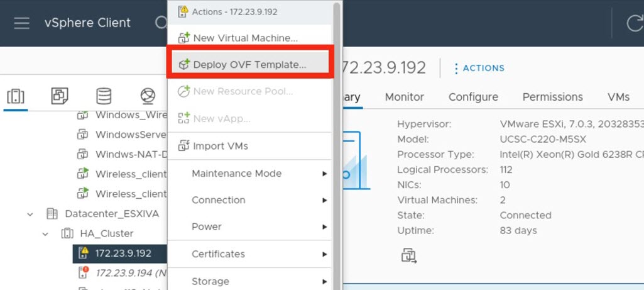644x290 pixels.
Task: Expand the Power submenu arrow
Action: click(x=324, y=227)
